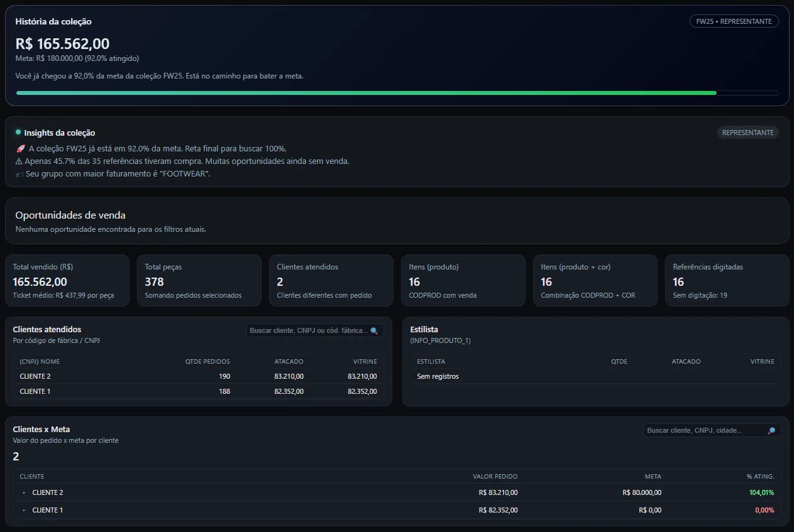Click the collection goal progress bar
This screenshot has width=794, height=532.
point(397,93)
